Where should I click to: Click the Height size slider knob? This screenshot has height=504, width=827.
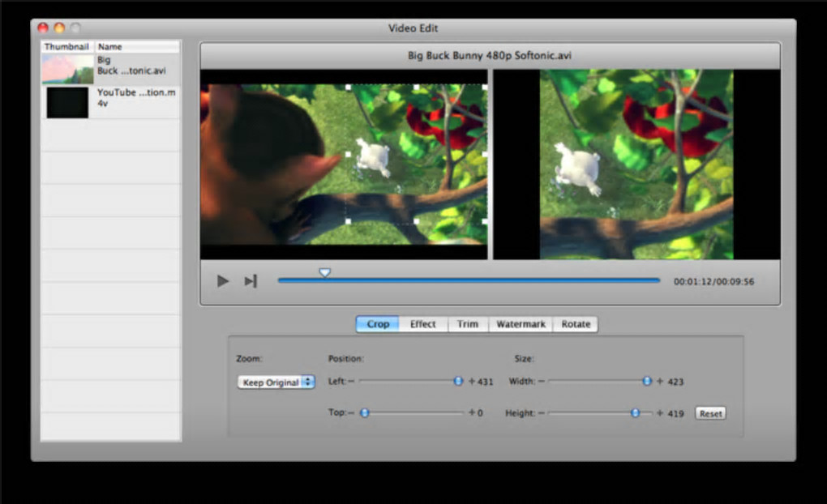click(x=636, y=412)
